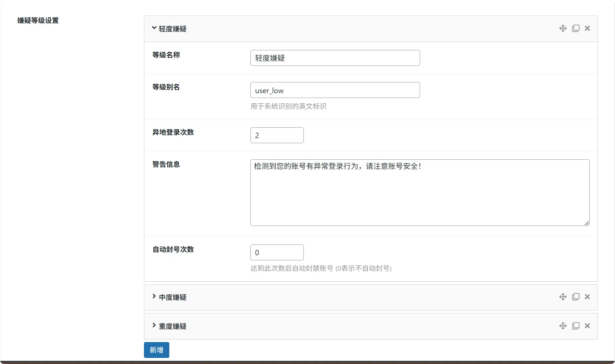Click the move handle icon for 中度嫌疑
The width and height of the screenshot is (615, 364).
563,297
